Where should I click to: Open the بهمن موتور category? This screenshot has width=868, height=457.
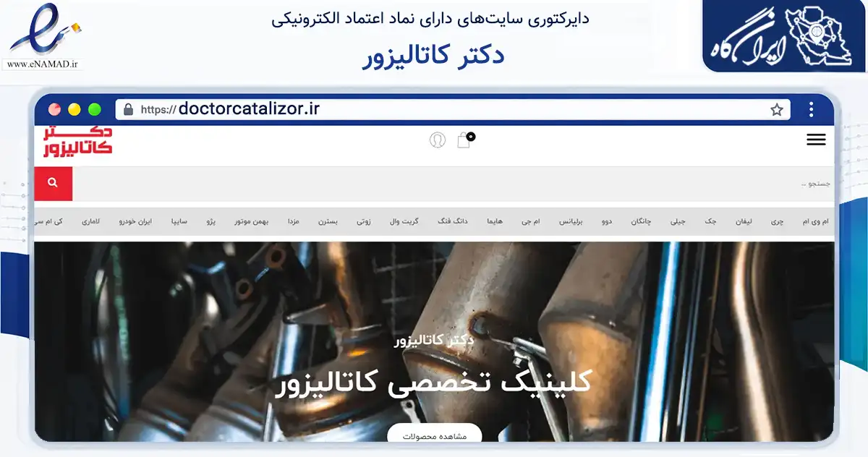tap(251, 221)
